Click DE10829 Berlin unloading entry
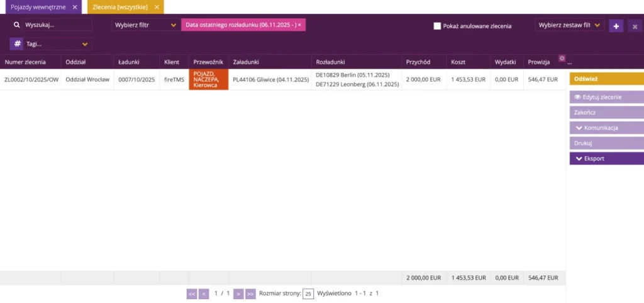 click(x=352, y=75)
